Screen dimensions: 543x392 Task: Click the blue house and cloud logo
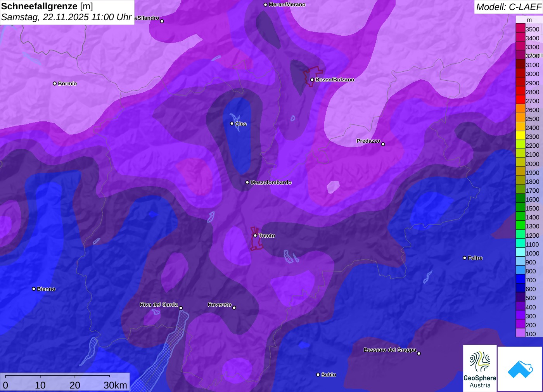520,369
